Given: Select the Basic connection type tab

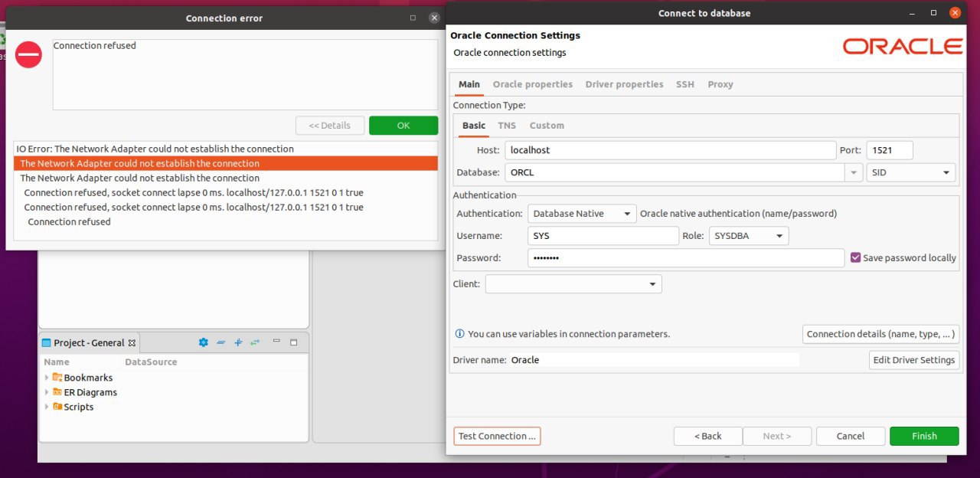Looking at the screenshot, I should [x=474, y=126].
